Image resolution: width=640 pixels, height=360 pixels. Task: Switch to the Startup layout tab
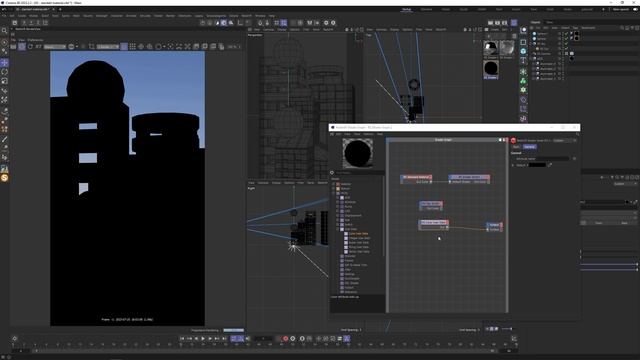[407, 9]
